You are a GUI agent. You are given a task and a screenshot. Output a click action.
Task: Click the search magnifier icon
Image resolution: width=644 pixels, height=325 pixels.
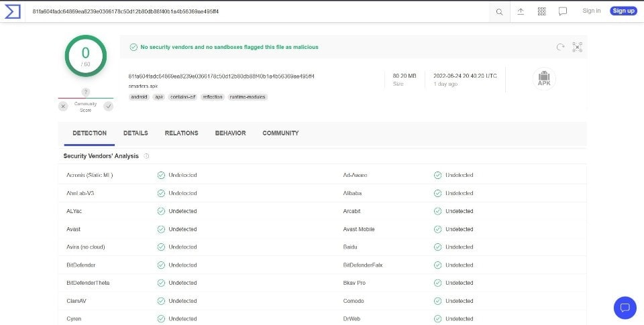click(x=499, y=12)
